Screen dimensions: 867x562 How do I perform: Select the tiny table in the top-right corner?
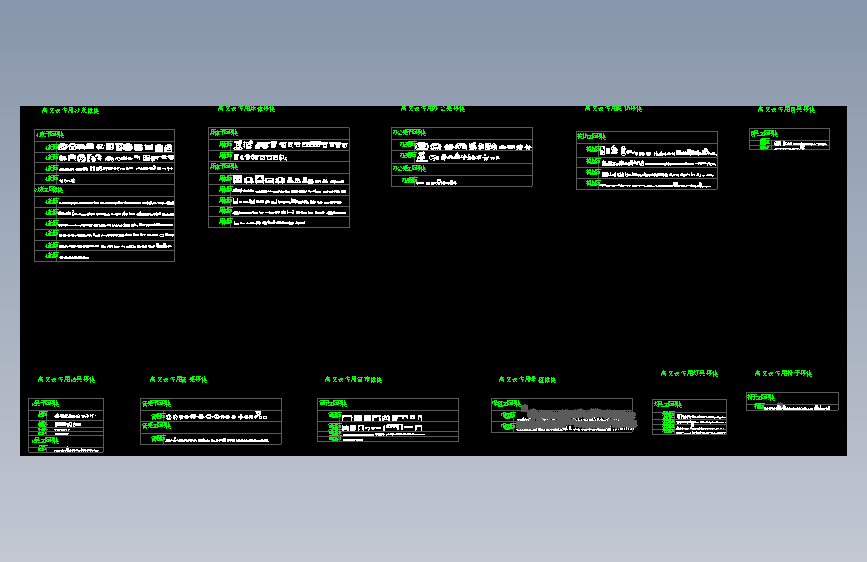(790, 139)
